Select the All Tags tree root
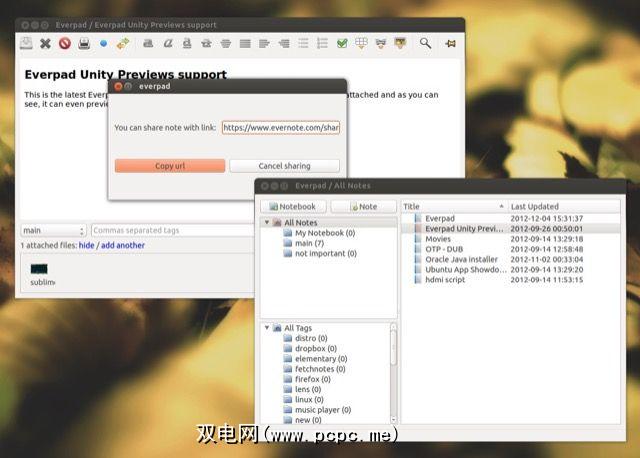The image size is (640, 458). click(x=298, y=328)
